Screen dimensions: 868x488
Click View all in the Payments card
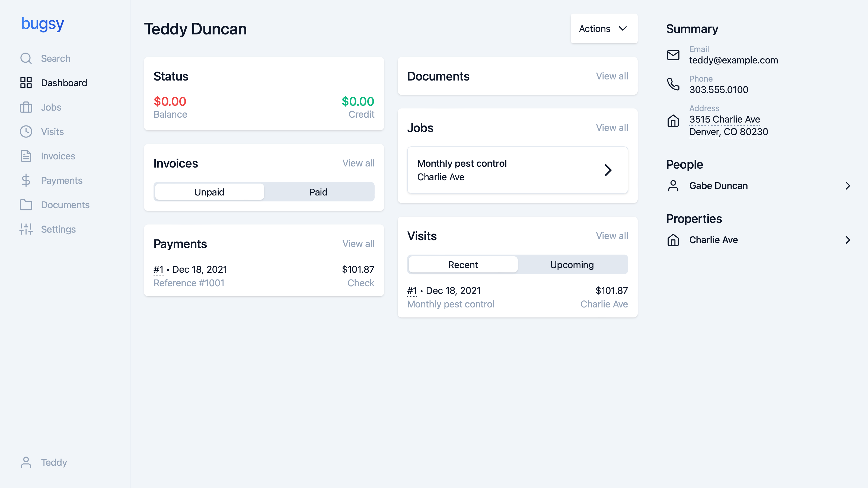pos(358,243)
